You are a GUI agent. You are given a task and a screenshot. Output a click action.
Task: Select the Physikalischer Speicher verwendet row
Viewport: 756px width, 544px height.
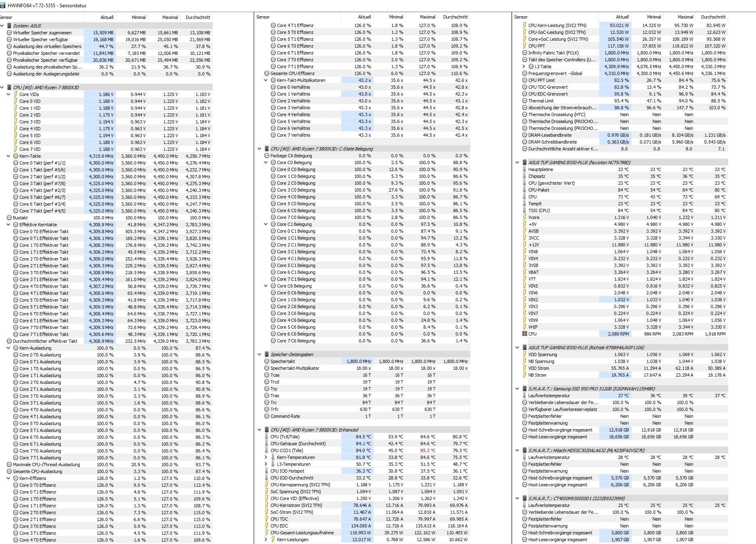click(x=106, y=53)
